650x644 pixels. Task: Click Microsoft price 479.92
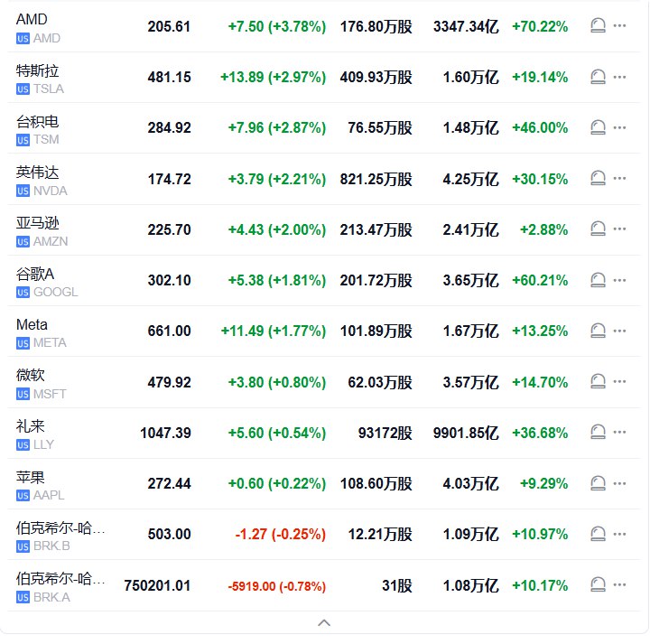pos(169,382)
